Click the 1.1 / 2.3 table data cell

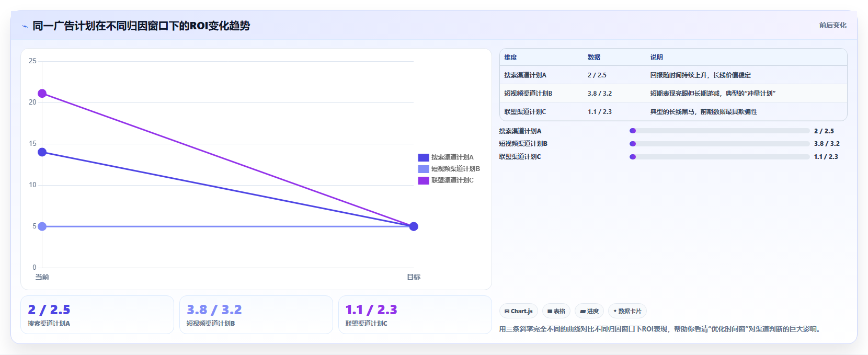point(600,112)
